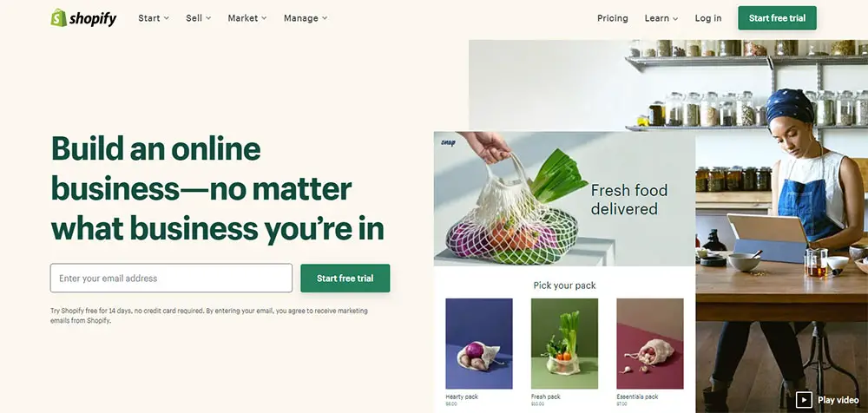
Task: Click the Play video text label
Action: [x=838, y=400]
